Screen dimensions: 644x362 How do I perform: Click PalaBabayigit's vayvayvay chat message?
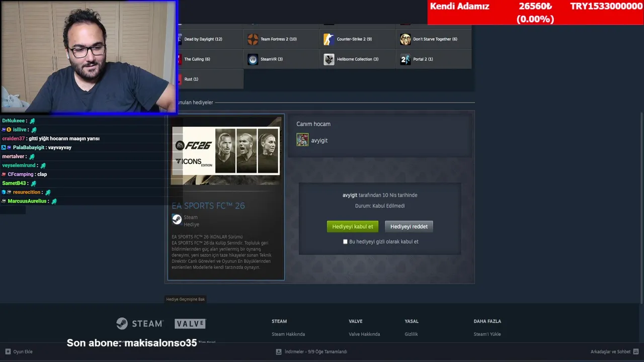coord(37,148)
